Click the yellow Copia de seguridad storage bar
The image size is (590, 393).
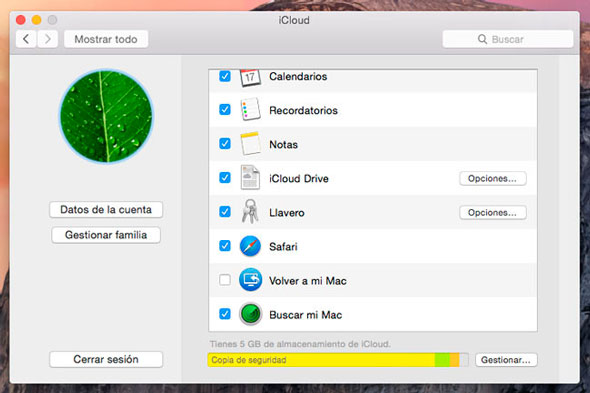coord(321,360)
